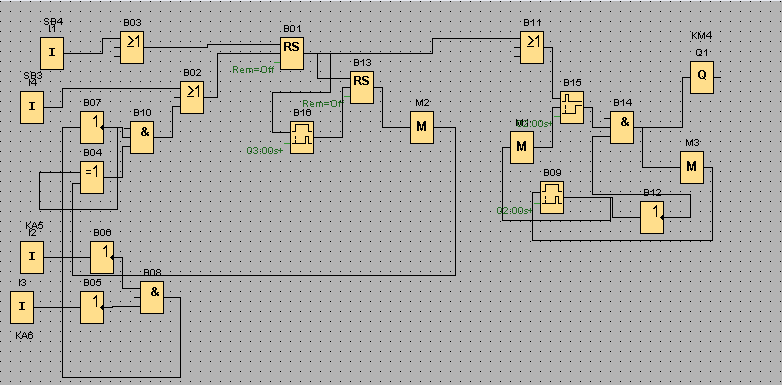Select the B05 NOT inverter block
The height and width of the screenshot is (385, 782).
click(92, 308)
